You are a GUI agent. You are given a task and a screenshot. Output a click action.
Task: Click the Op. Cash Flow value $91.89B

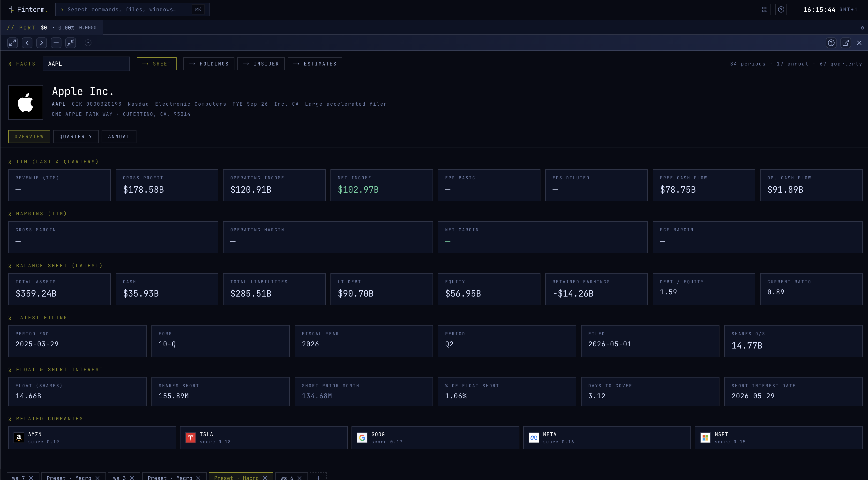(785, 189)
